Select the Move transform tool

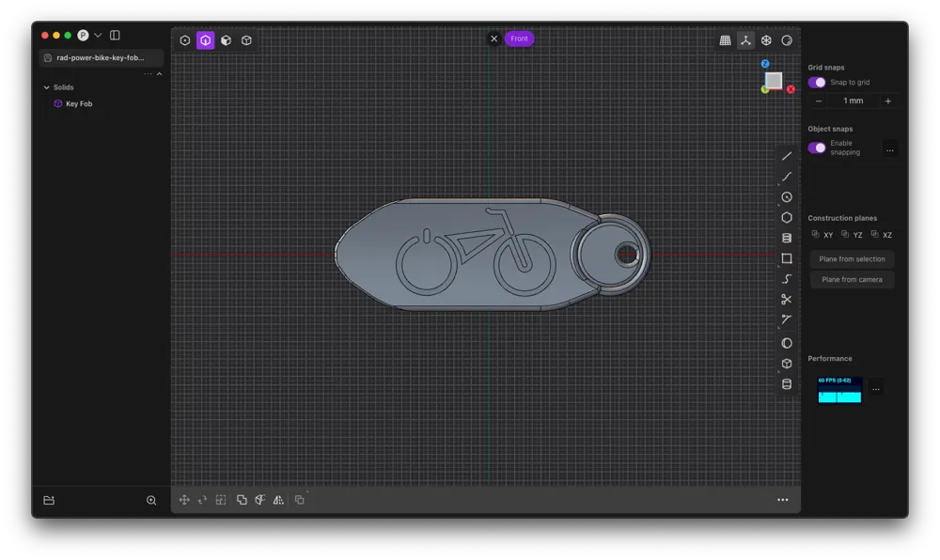pyautogui.click(x=184, y=499)
